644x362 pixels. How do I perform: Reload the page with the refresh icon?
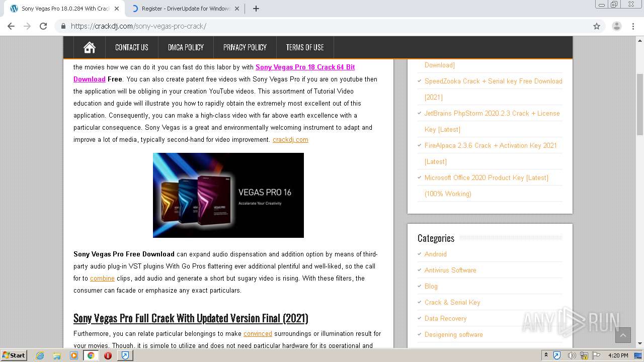[43, 26]
